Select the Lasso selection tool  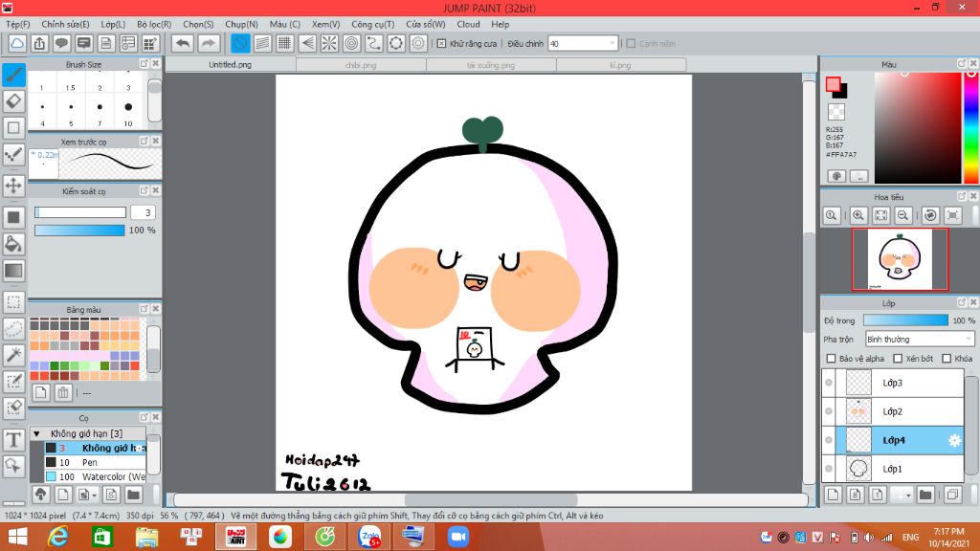13,329
